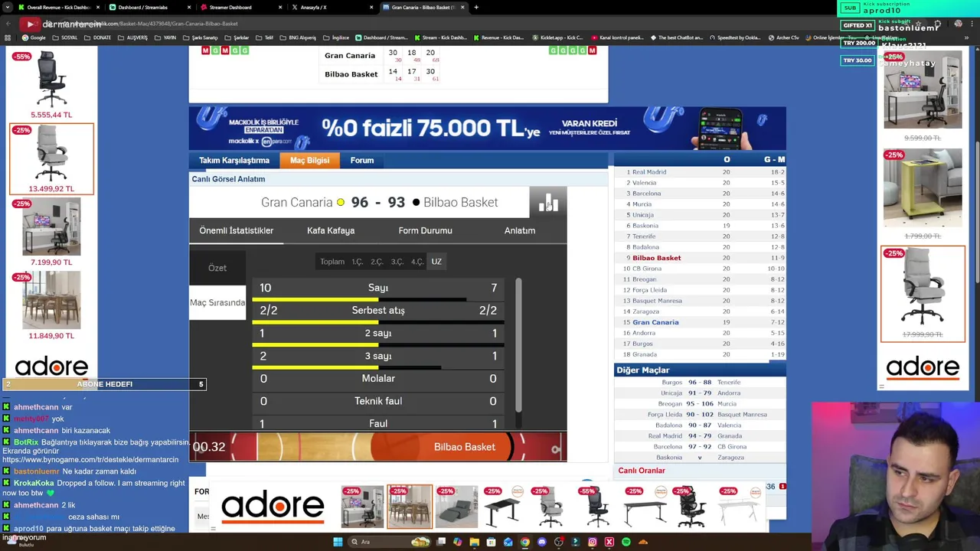Screen dimensions: 980x551
Task: Open Spotify from taskbar
Action: tap(626, 542)
